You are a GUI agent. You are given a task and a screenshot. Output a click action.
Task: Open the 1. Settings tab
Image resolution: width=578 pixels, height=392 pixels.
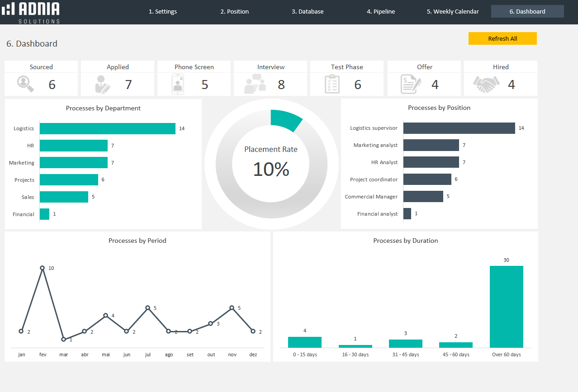pyautogui.click(x=163, y=12)
